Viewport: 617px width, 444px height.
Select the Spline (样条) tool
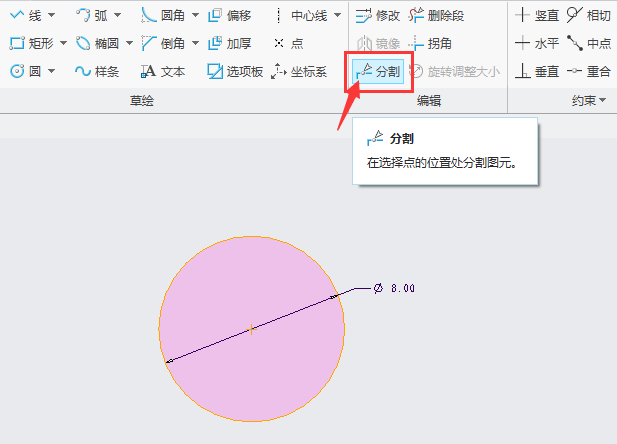click(x=97, y=72)
